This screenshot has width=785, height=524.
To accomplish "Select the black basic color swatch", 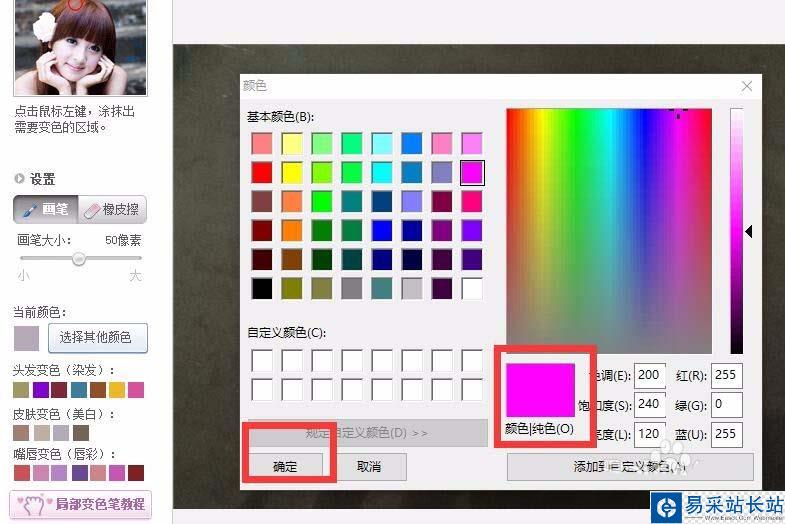I will pos(262,289).
